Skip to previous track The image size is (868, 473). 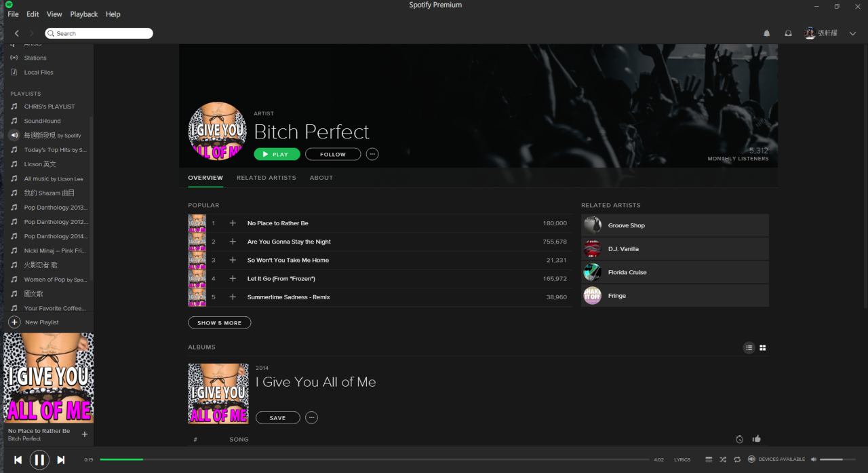tap(18, 459)
